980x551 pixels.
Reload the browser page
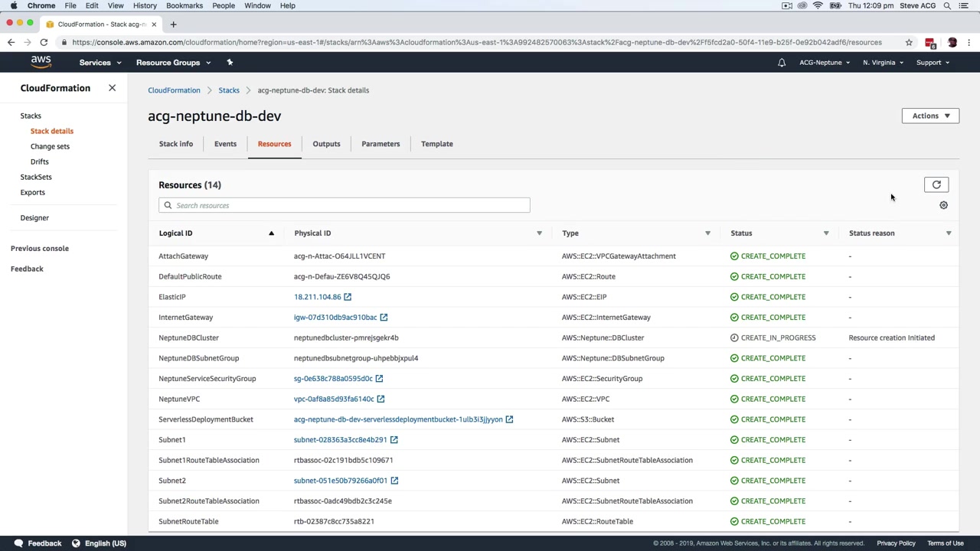(44, 43)
